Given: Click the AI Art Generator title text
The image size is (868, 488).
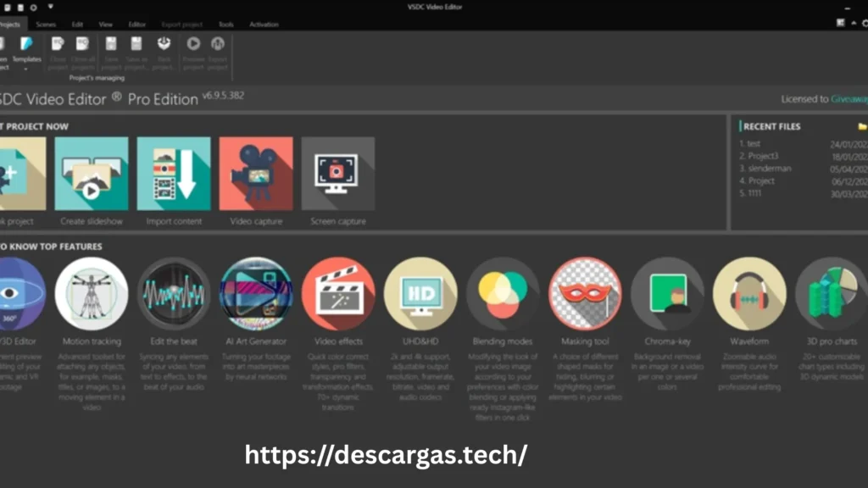Looking at the screenshot, I should (256, 341).
